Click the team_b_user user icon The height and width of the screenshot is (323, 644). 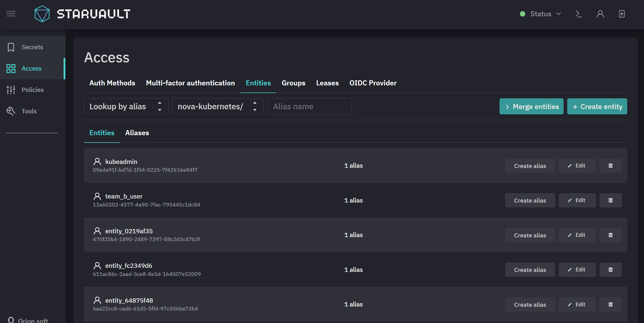[x=97, y=196]
